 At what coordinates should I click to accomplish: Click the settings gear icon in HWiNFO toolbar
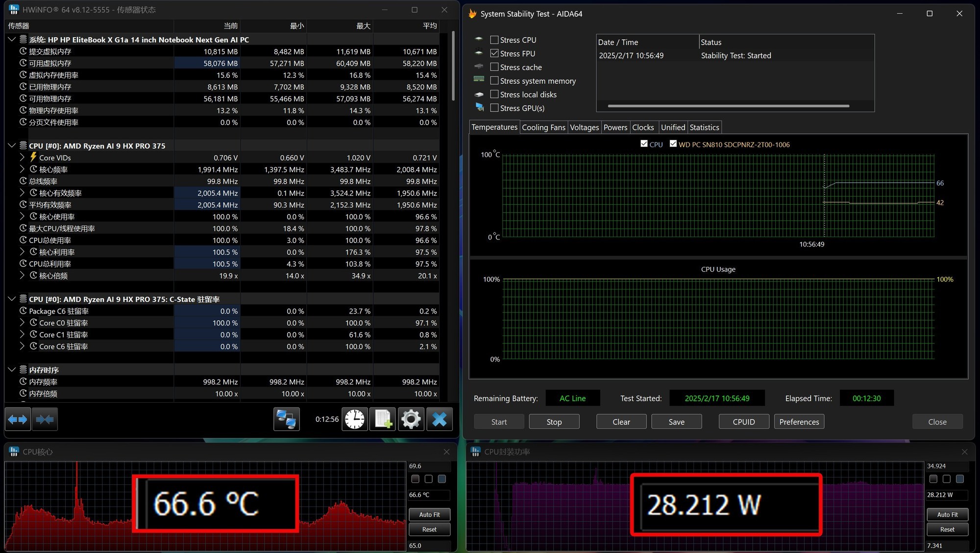[x=412, y=418]
